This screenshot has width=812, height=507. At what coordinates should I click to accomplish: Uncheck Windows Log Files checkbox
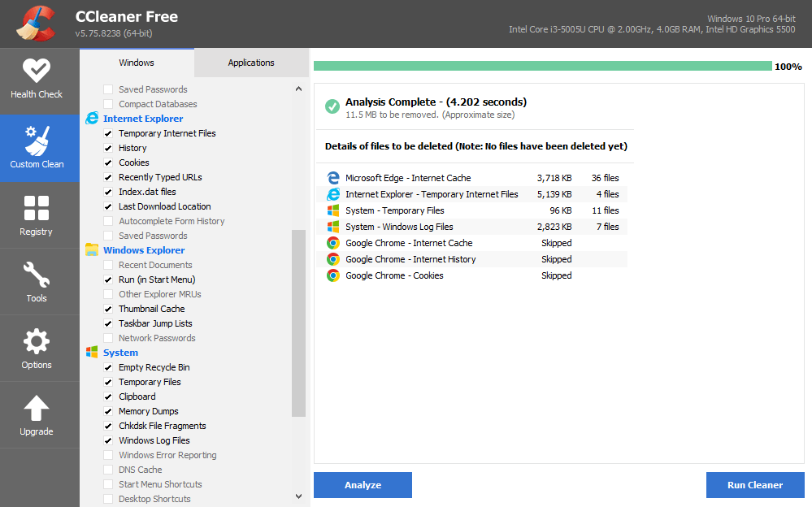tap(108, 440)
